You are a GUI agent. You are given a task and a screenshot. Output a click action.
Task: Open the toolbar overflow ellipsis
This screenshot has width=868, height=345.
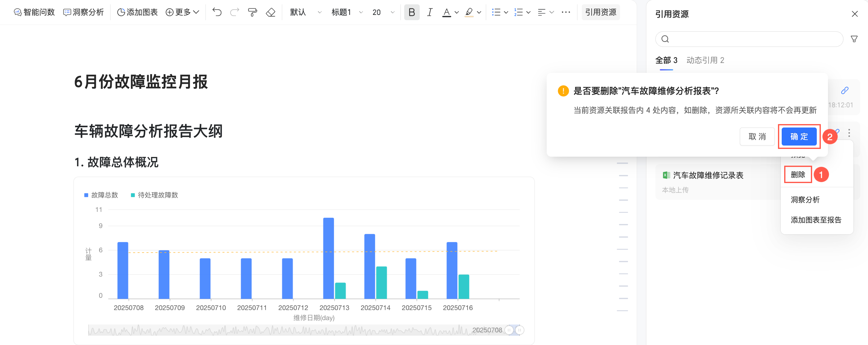tap(566, 12)
